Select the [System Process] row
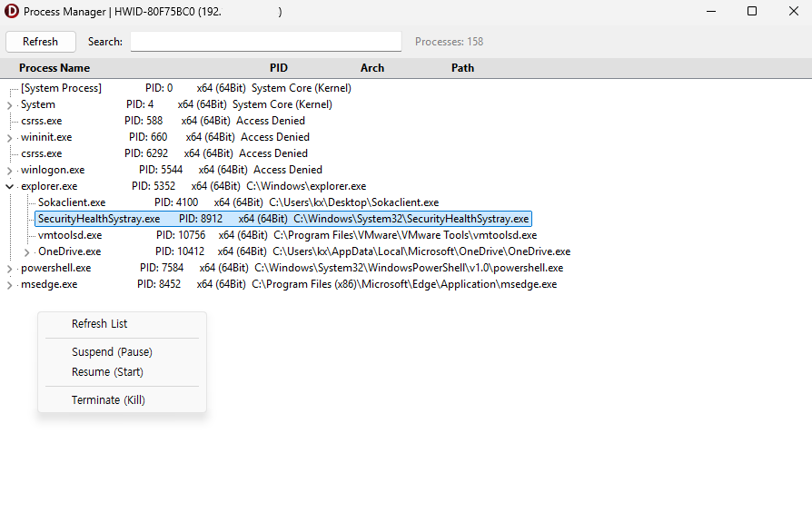The height and width of the screenshot is (522, 812). [186, 88]
